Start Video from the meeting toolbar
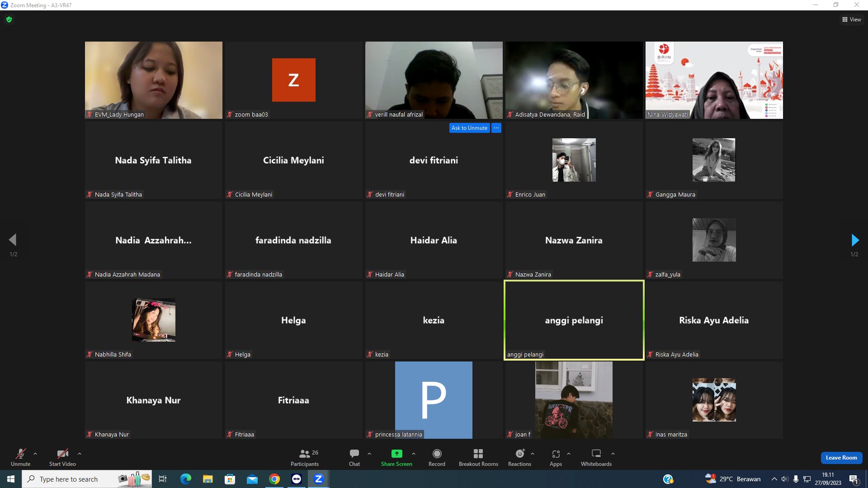 tap(62, 457)
